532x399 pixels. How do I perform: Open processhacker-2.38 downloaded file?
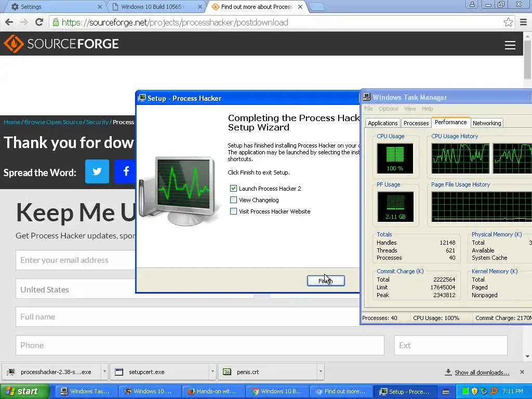(x=51, y=372)
